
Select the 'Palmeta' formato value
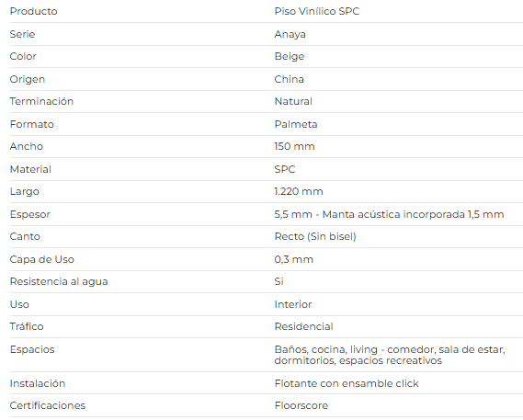pyautogui.click(x=296, y=124)
